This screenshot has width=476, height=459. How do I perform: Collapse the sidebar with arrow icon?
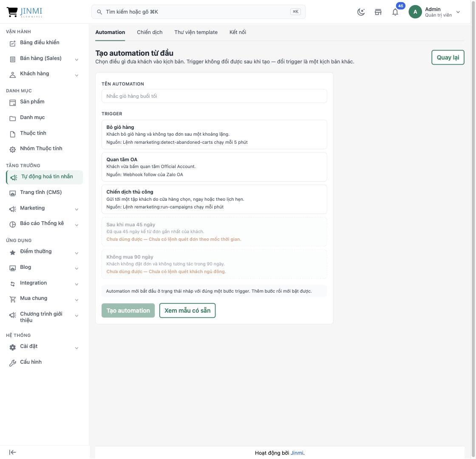[12, 452]
